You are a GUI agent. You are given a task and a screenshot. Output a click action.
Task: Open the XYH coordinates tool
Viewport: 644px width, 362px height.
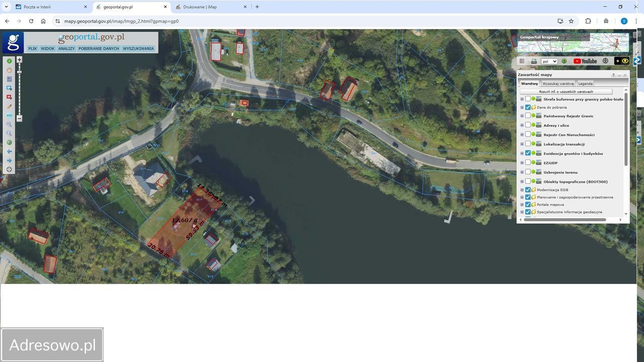(9, 115)
